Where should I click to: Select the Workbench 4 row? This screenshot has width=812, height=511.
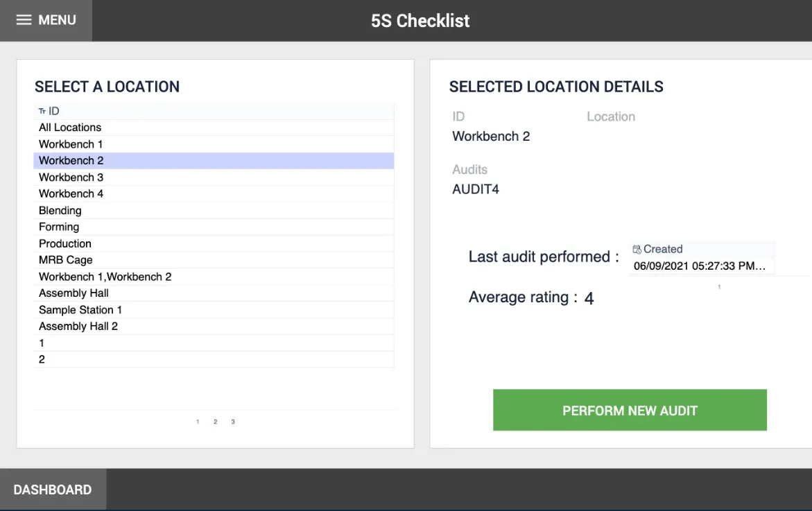[214, 194]
